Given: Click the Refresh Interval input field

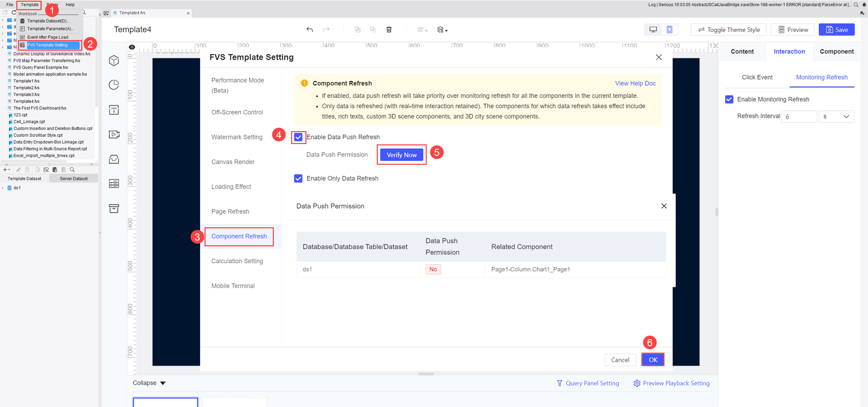Looking at the screenshot, I should coord(799,116).
